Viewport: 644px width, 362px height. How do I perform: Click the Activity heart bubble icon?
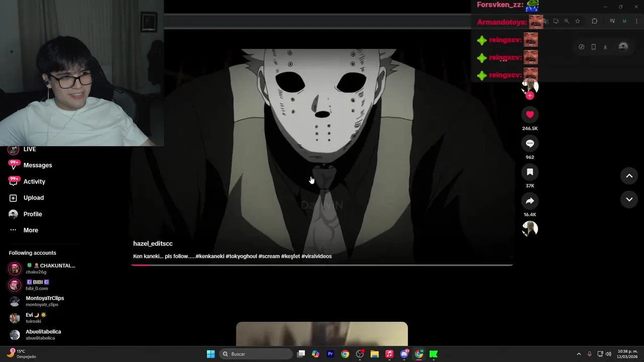click(x=14, y=182)
